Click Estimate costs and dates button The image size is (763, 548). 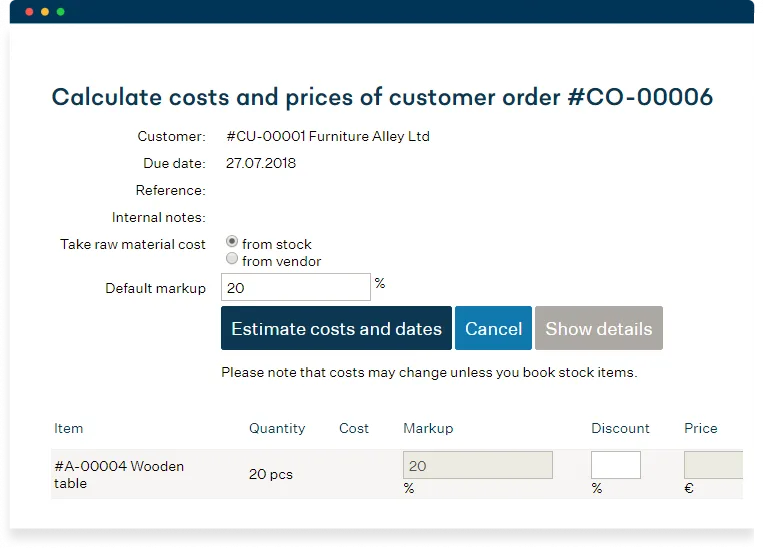tap(336, 328)
